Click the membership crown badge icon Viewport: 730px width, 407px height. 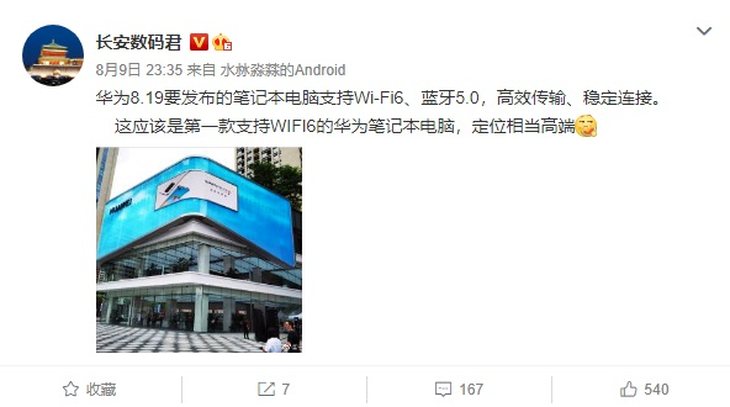(x=223, y=43)
